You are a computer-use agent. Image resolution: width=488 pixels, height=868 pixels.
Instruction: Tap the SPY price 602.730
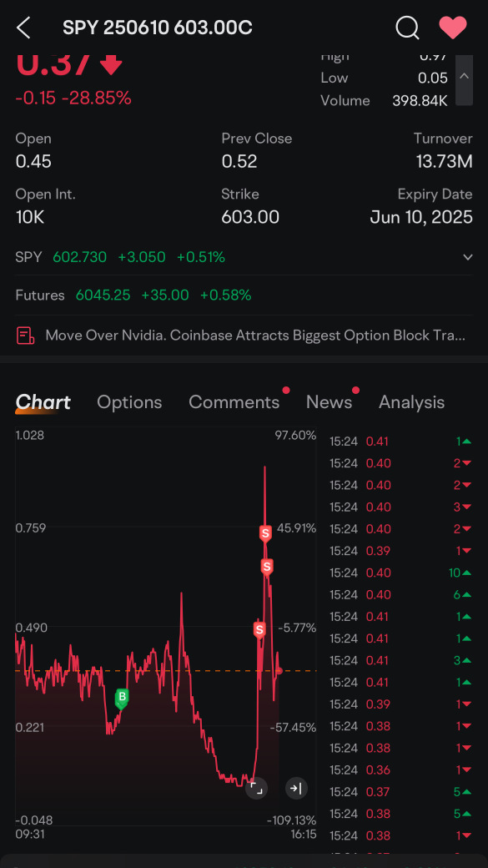point(80,257)
